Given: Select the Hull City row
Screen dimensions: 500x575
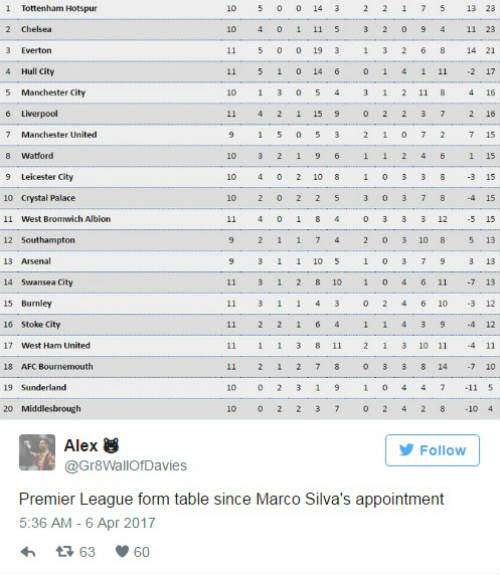Looking at the screenshot, I should [x=250, y=72].
